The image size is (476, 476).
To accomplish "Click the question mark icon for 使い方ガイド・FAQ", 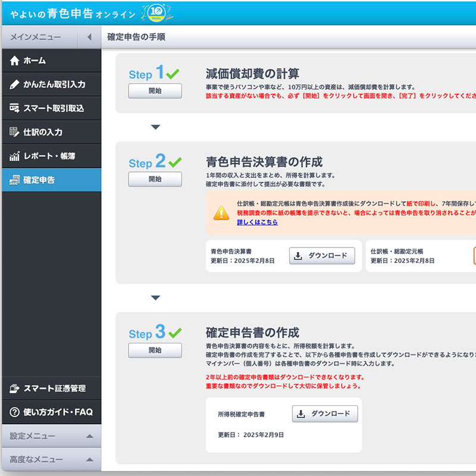I will coord(15,412).
